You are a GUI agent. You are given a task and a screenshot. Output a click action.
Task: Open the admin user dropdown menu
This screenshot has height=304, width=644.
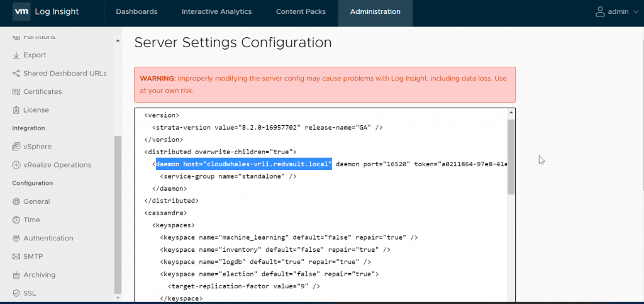(617, 11)
